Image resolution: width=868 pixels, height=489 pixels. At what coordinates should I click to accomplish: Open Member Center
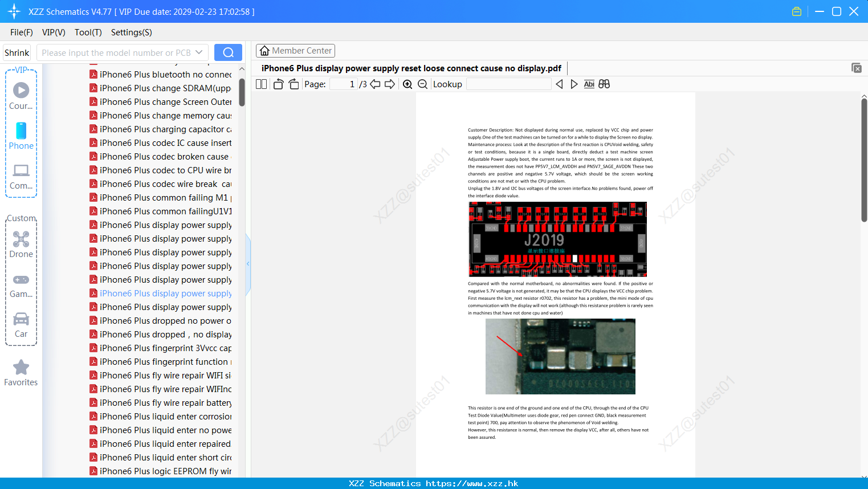click(295, 51)
